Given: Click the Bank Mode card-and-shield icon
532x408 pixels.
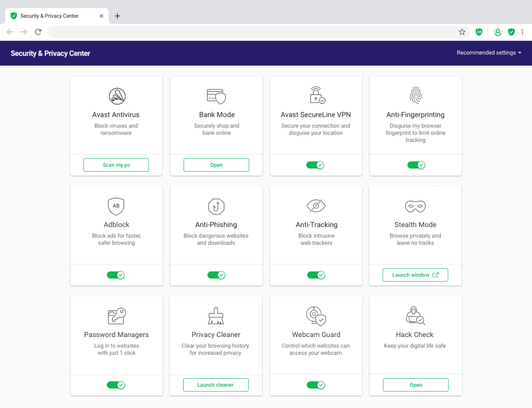Looking at the screenshot, I should pyautogui.click(x=216, y=97).
